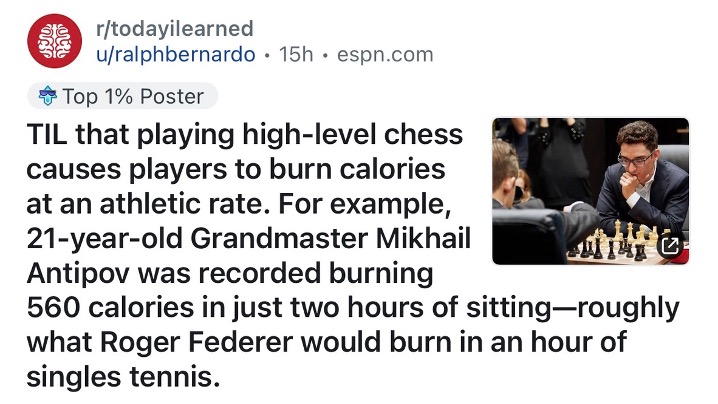Open the chess match thumbnail image
Screen dimensions: 718x404
pyautogui.click(x=590, y=191)
